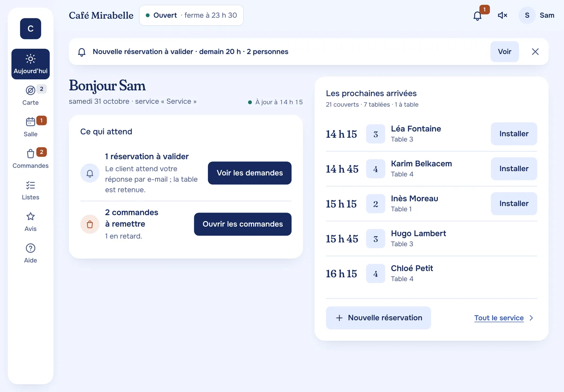Click the 21 couverts summary line
The height and width of the screenshot is (392, 564).
click(x=372, y=105)
